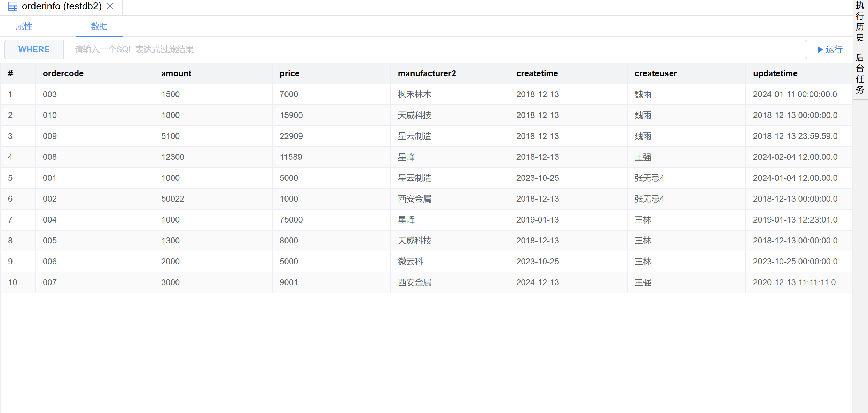Click the price cell 75000
Viewport: 868px width, 413px height.
[291, 220]
